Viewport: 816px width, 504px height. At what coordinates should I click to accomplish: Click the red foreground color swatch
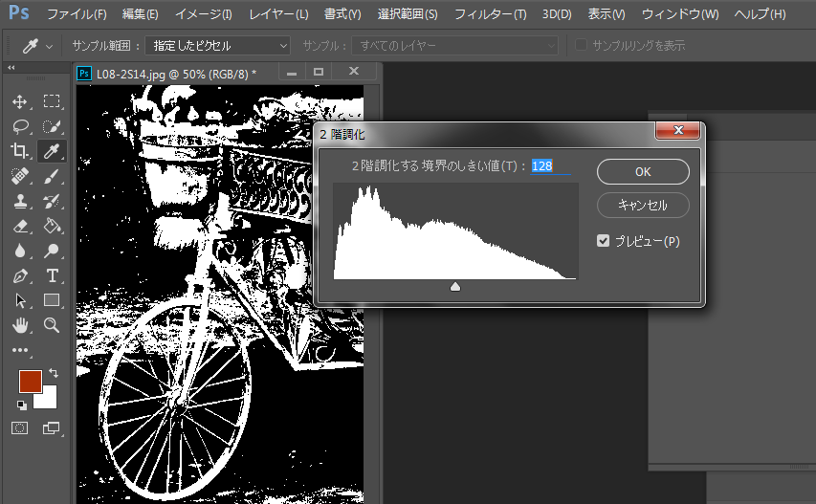coord(31,382)
